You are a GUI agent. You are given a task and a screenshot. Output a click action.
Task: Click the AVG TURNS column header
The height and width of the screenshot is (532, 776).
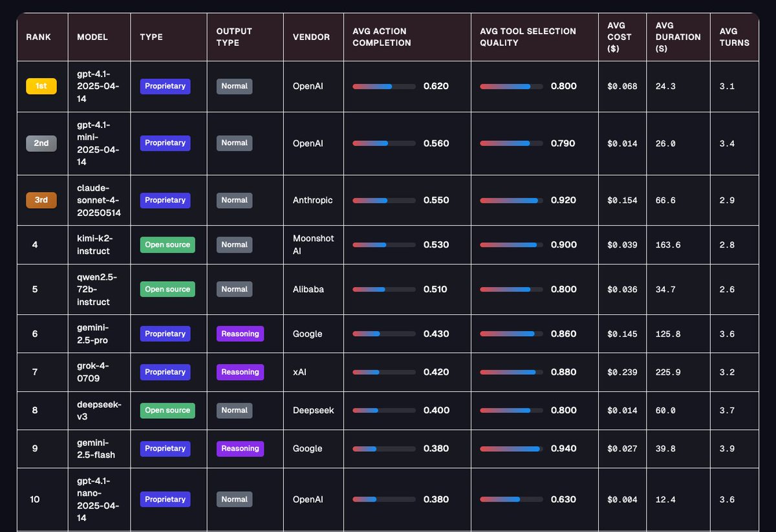735,37
